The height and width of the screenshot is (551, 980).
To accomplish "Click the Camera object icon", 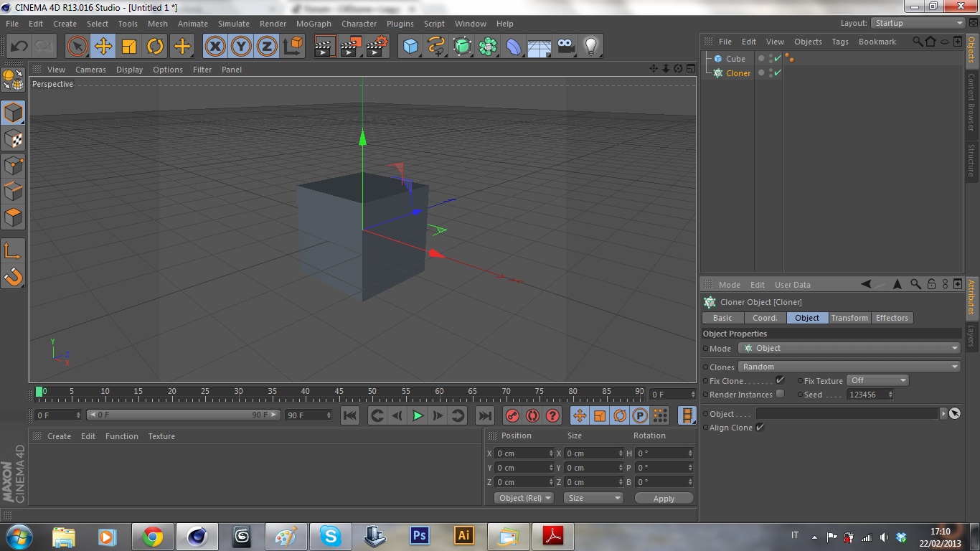I will 565,47.
